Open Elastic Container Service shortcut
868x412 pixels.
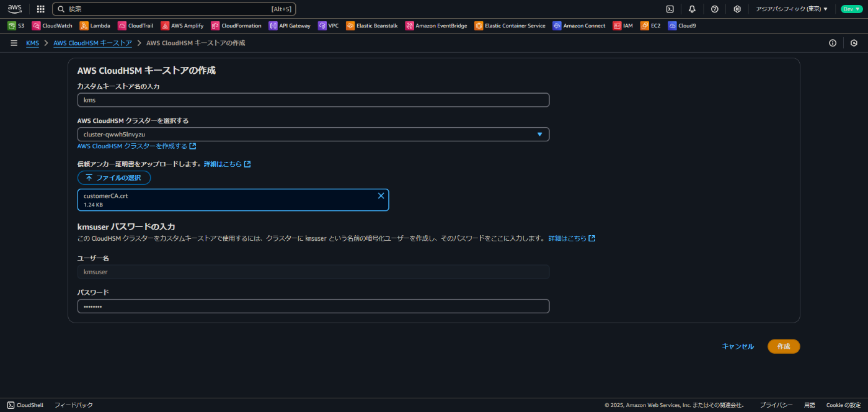(510, 25)
